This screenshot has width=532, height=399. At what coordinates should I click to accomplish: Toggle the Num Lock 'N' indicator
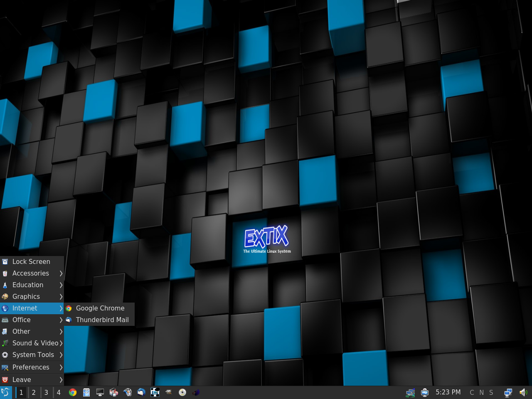[482, 392]
